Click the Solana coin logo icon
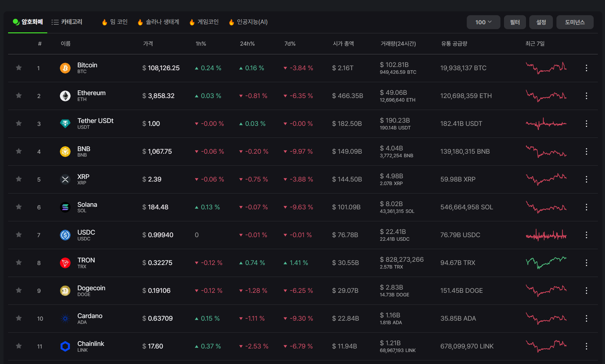The width and height of the screenshot is (605, 364). (65, 207)
